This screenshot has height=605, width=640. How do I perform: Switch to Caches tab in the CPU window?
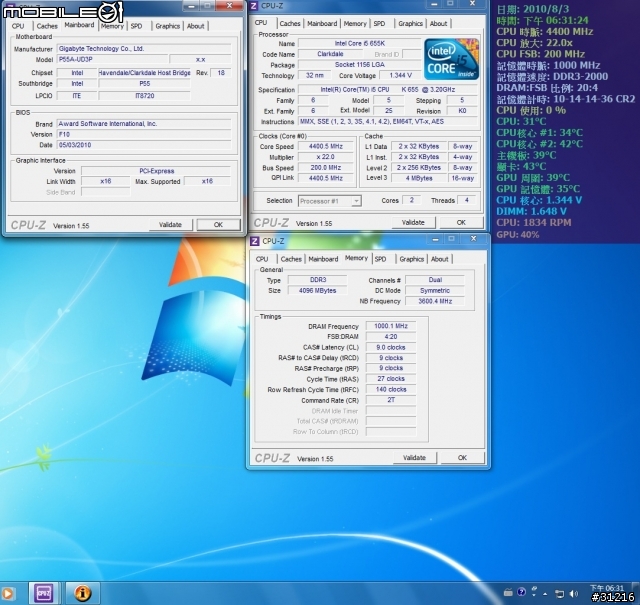click(x=290, y=24)
